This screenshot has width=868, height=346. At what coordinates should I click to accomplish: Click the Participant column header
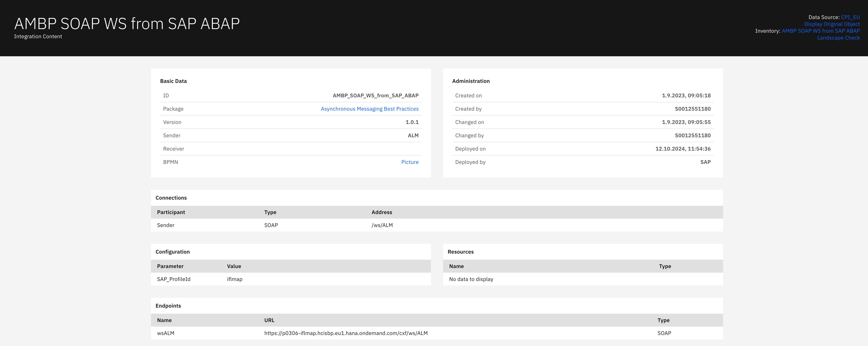171,212
